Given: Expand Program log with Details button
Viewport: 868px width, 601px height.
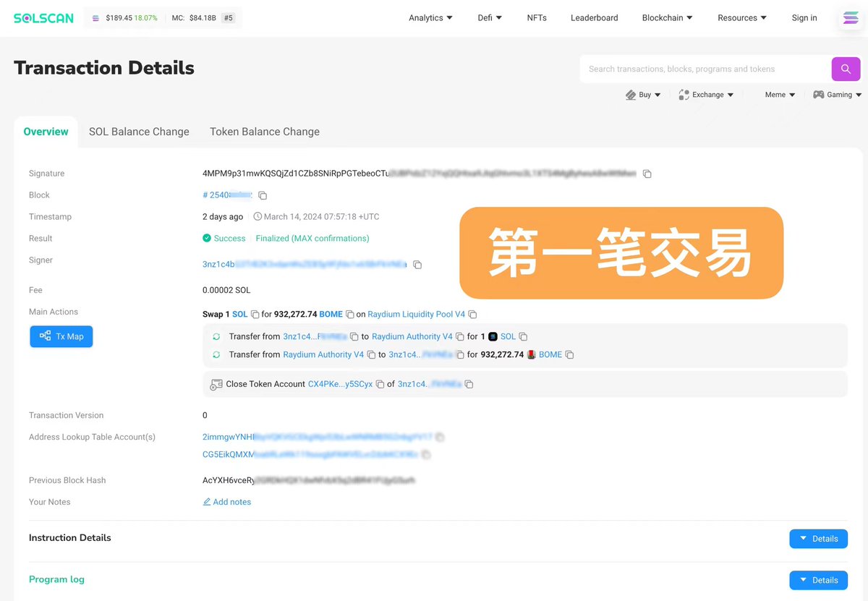Looking at the screenshot, I should tap(818, 580).
